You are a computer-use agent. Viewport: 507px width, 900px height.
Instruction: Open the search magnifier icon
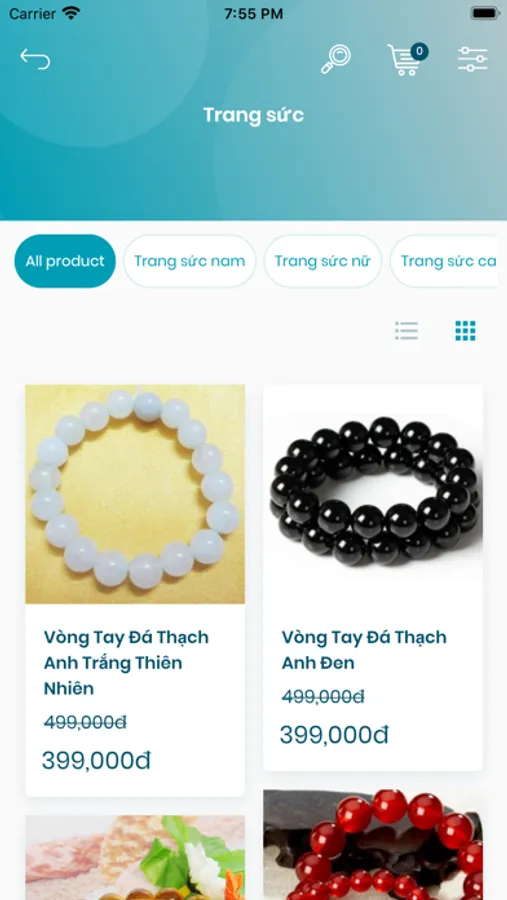click(335, 59)
